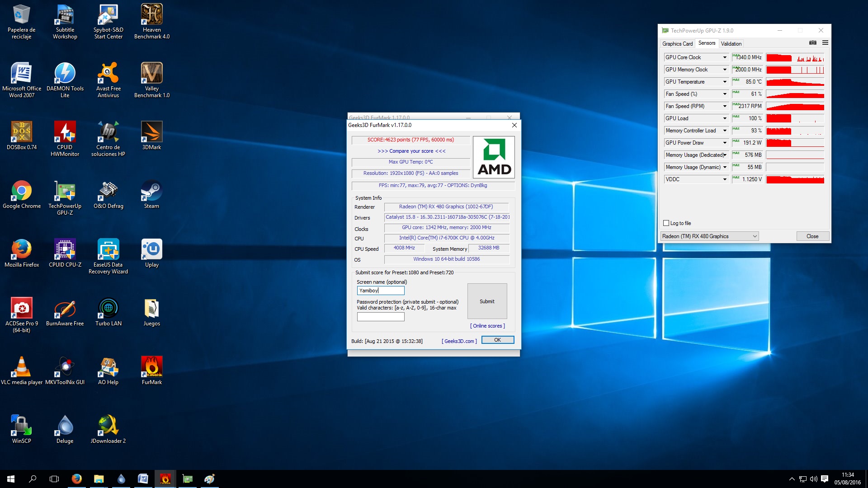
Task: Open File Explorer from taskbar
Action: [99, 479]
